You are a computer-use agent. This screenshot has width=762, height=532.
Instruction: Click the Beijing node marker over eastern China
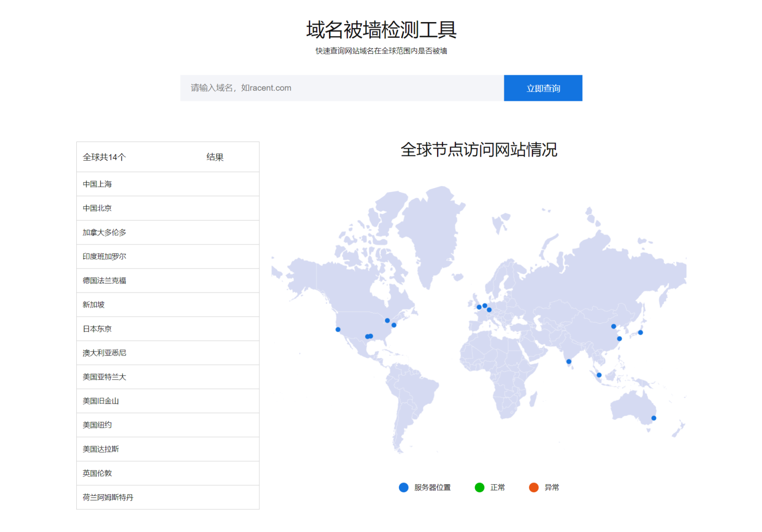pos(613,326)
